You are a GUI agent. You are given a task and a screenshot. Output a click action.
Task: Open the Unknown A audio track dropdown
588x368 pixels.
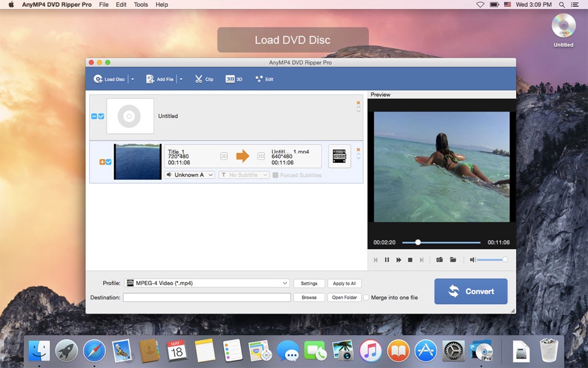(x=189, y=175)
